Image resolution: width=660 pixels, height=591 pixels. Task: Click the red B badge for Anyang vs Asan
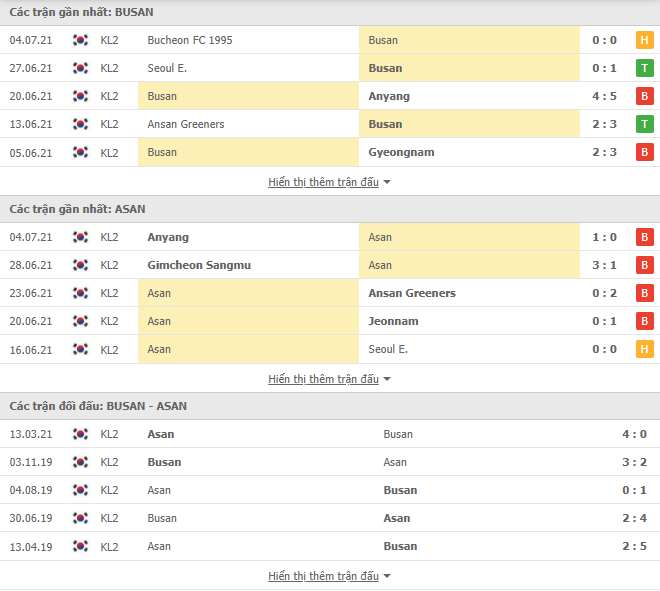click(x=644, y=237)
